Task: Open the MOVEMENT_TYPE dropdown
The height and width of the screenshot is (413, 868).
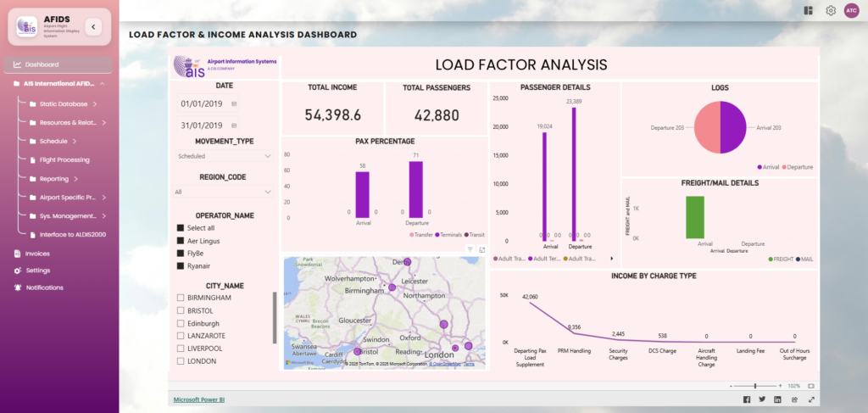Action: point(224,156)
